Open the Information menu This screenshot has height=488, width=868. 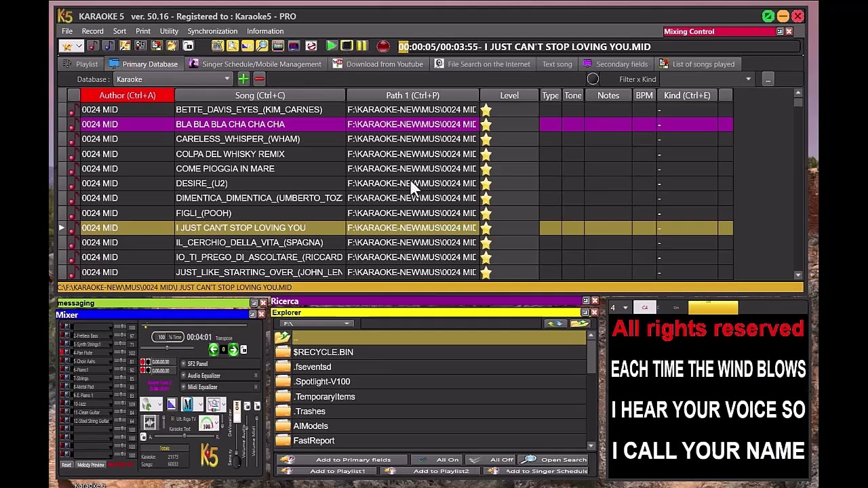pyautogui.click(x=265, y=31)
